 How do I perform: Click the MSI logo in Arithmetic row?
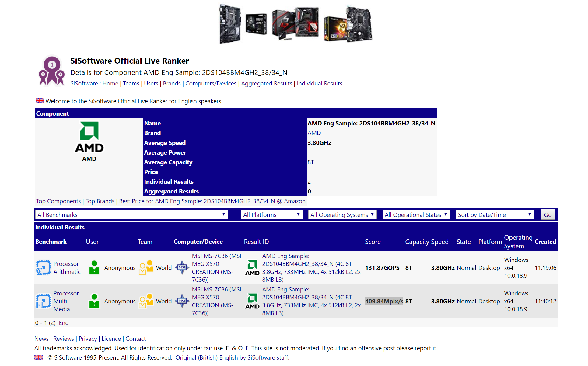point(182,267)
